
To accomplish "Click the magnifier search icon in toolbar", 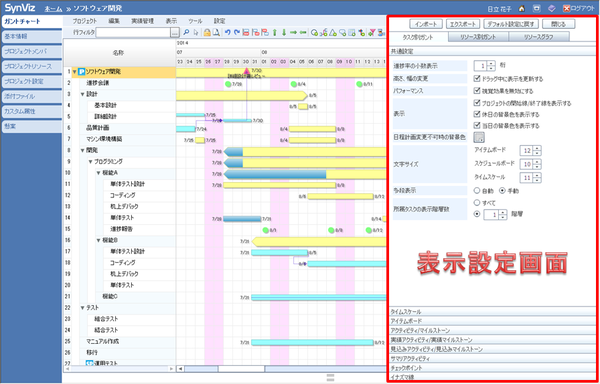I will 186,33.
